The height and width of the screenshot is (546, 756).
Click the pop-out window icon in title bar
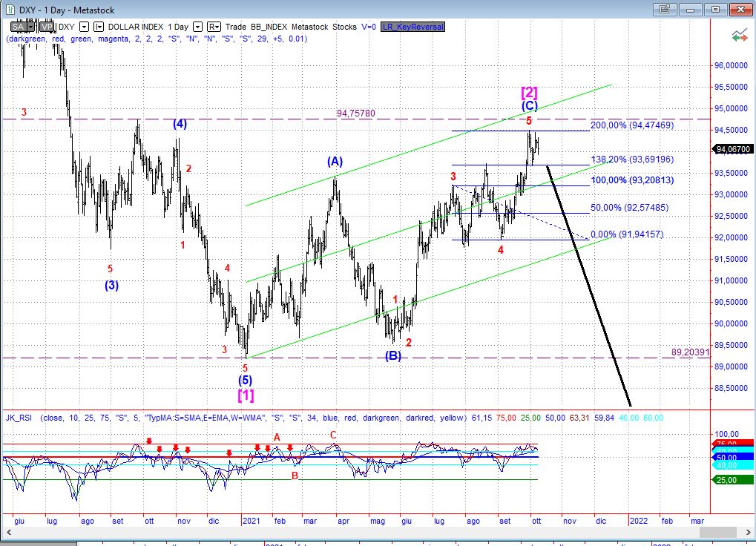pos(665,9)
